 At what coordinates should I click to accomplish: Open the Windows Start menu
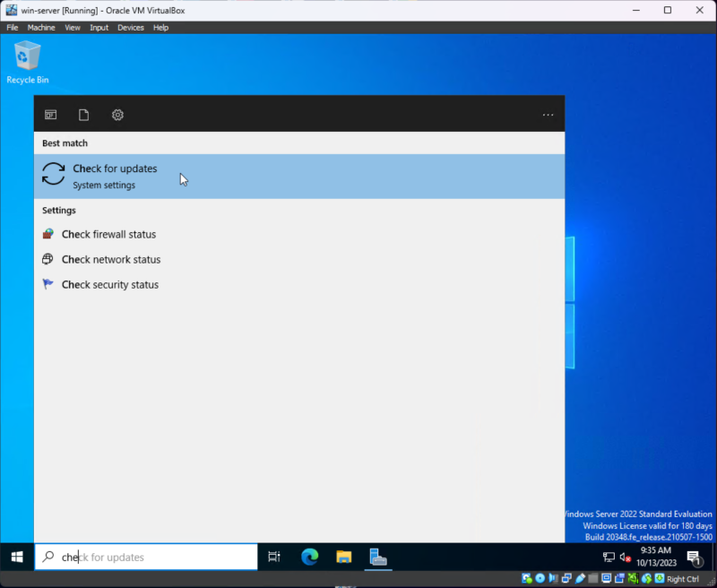tap(16, 557)
